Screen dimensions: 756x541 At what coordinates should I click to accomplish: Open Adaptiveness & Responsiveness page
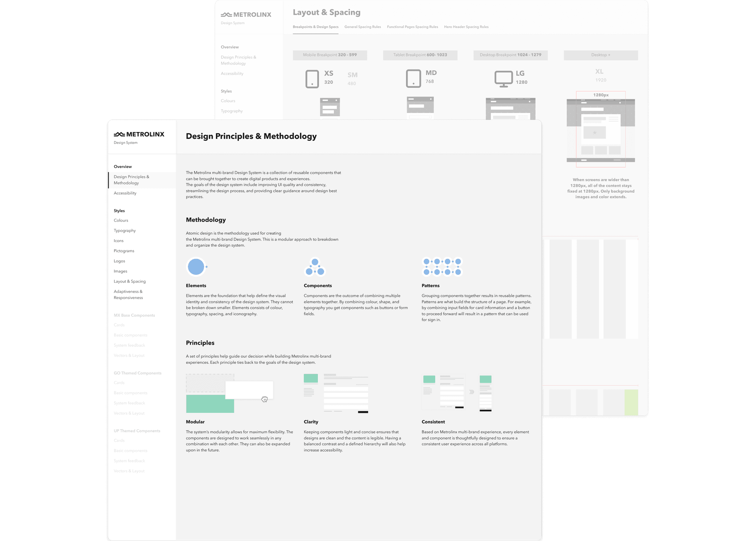pyautogui.click(x=128, y=295)
